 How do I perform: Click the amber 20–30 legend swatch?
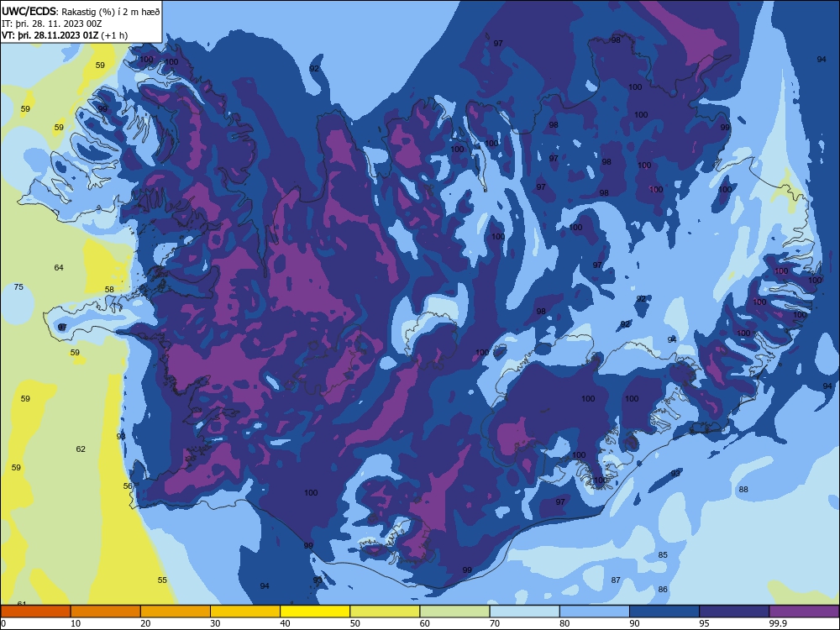tap(176, 612)
